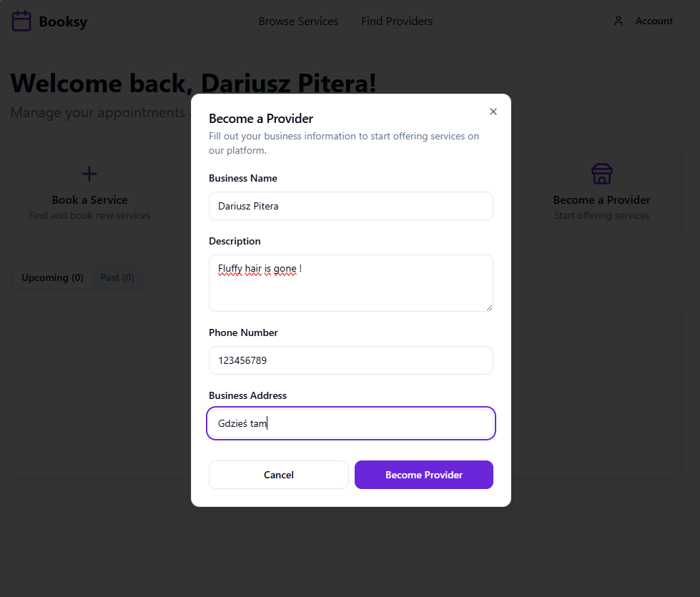
Task: Switch to the Upcoming (0) tab
Action: (52, 277)
